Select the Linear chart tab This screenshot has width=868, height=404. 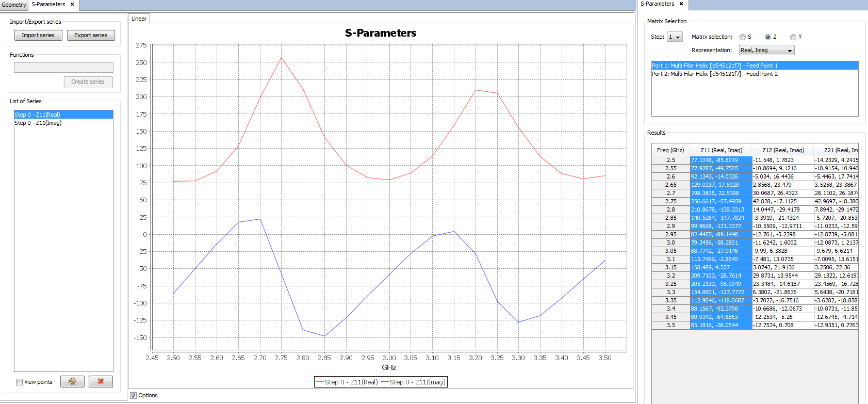139,19
